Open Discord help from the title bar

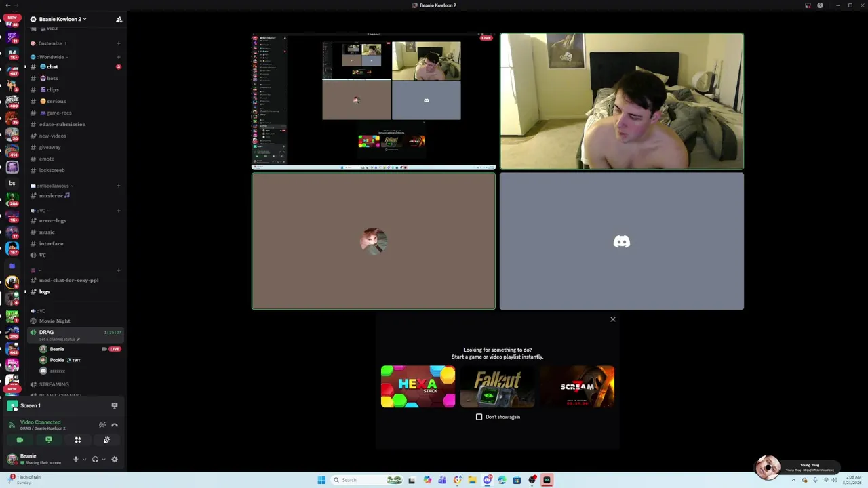[x=820, y=5]
